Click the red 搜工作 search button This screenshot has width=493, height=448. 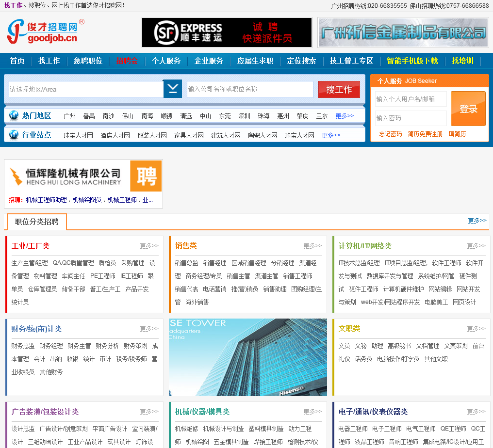[x=339, y=90]
